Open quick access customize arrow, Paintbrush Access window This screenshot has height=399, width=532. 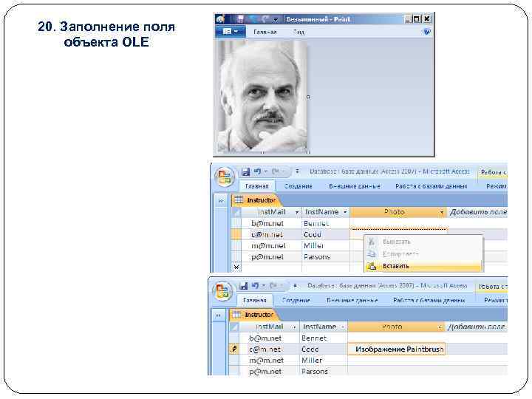[295, 285]
